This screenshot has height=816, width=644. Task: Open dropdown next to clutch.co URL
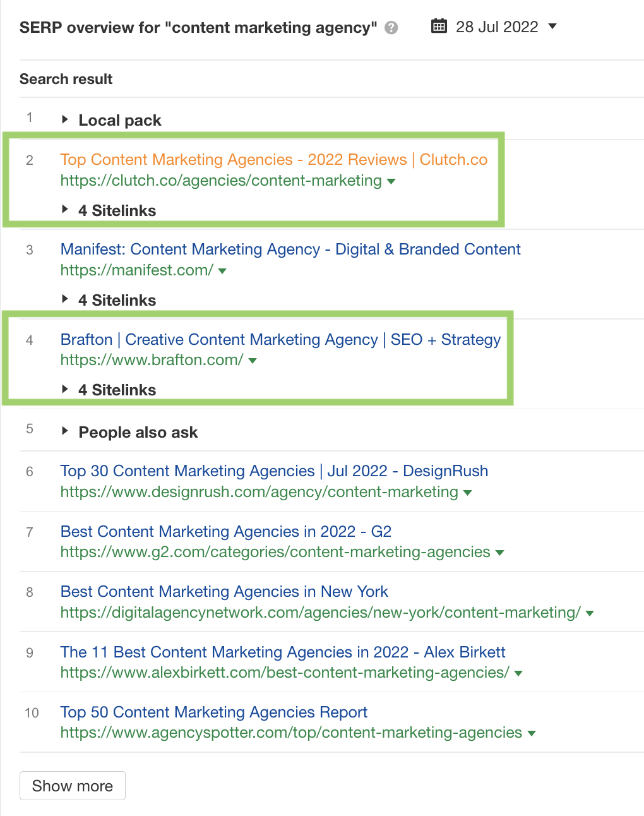click(391, 182)
